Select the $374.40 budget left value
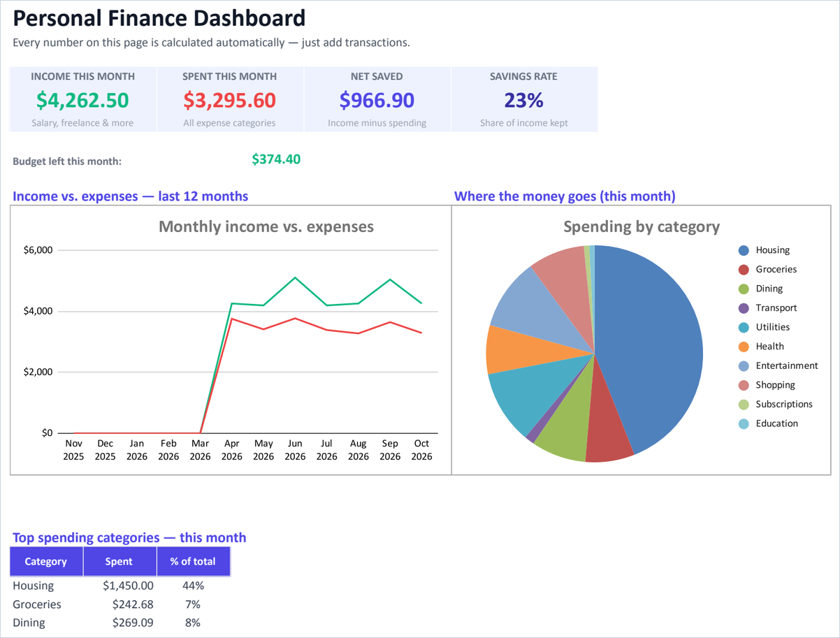Viewport: 840px width, 638px height. pos(276,159)
